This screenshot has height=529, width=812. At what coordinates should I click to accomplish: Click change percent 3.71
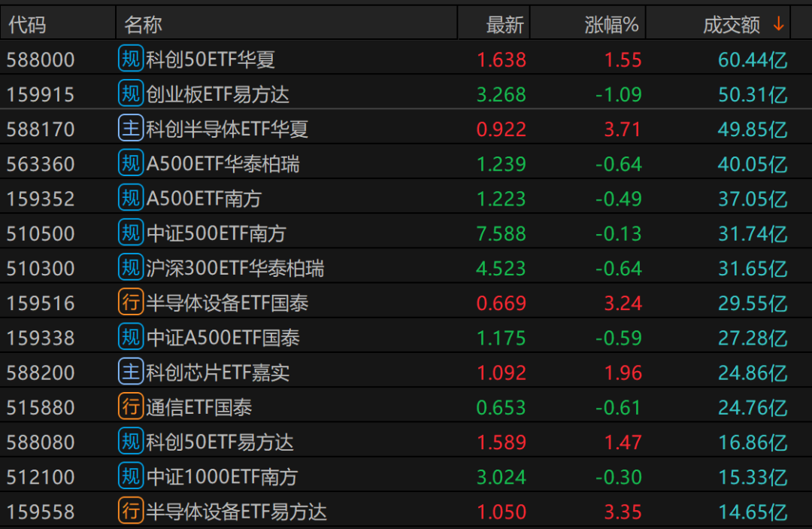[623, 129]
